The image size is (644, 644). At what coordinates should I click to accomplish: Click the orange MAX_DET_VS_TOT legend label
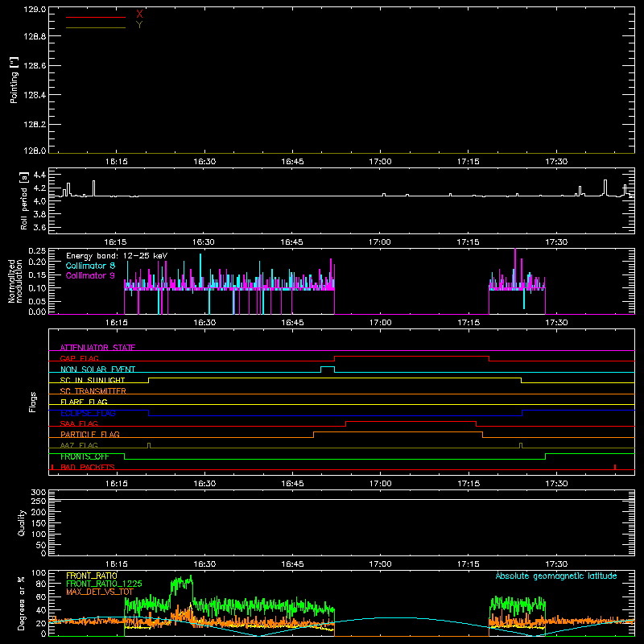[100, 592]
